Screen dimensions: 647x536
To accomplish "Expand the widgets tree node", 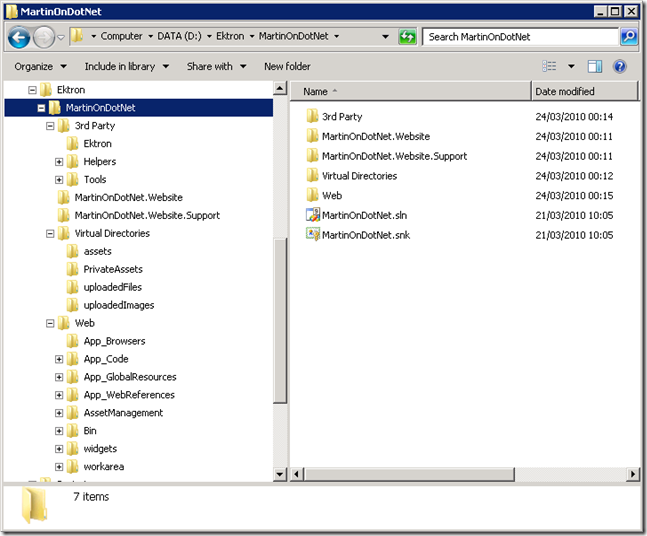I will pos(59,449).
